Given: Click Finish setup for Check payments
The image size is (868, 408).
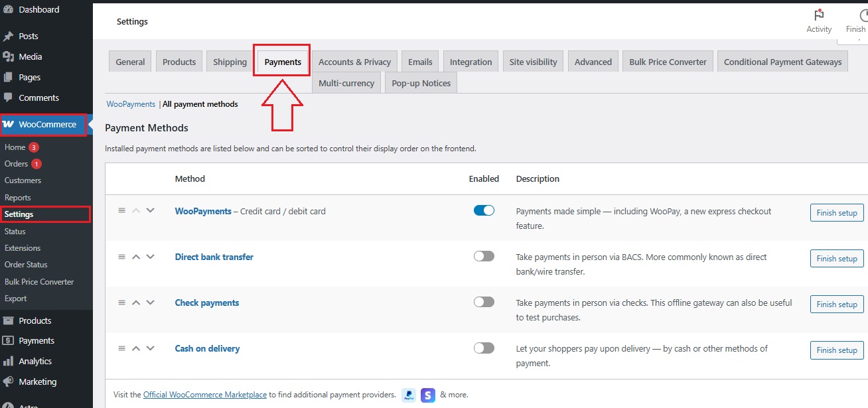Looking at the screenshot, I should tap(837, 305).
